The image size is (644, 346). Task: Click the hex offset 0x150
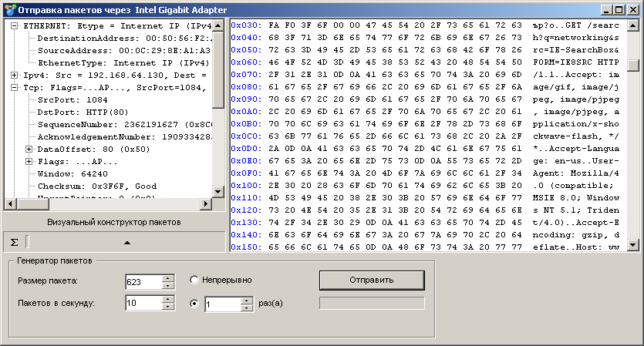click(x=246, y=247)
